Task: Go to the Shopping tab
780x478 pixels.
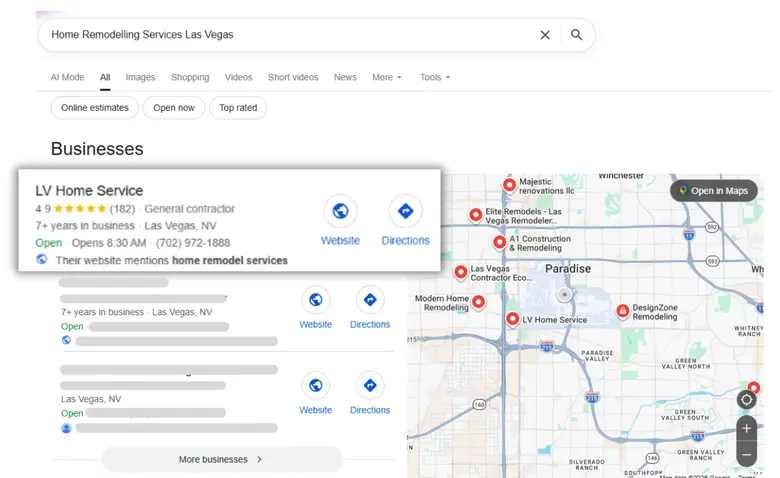Action: 190,77
